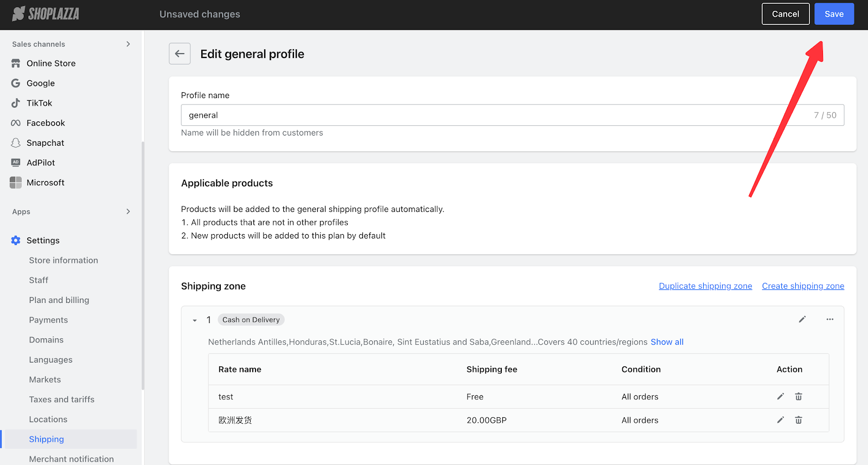Click Duplicate shipping zone link

point(705,286)
